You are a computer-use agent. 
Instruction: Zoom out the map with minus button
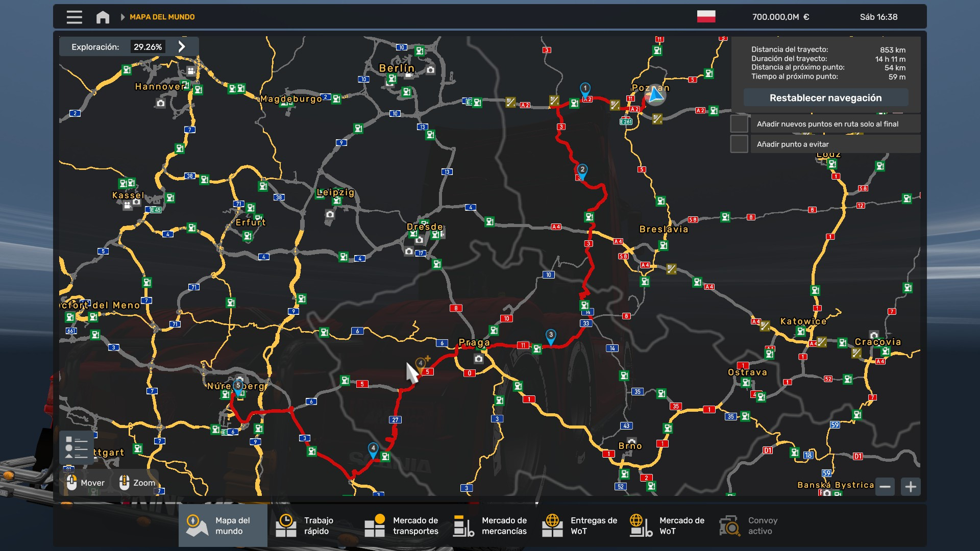885,487
